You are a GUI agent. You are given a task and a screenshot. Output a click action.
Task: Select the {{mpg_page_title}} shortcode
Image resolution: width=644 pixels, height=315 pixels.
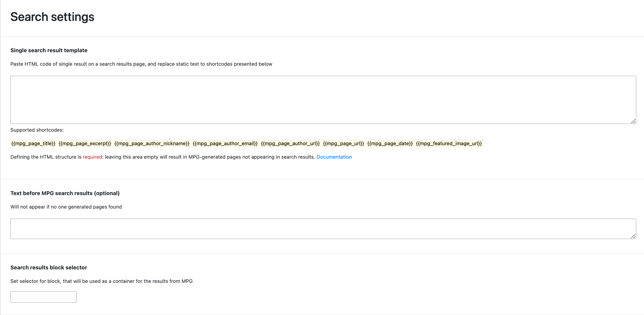coord(33,143)
